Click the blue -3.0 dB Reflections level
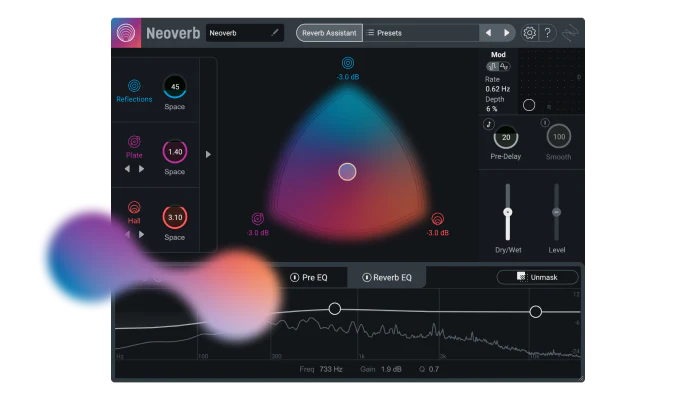Screen dimensions: 696x400 tap(348, 77)
